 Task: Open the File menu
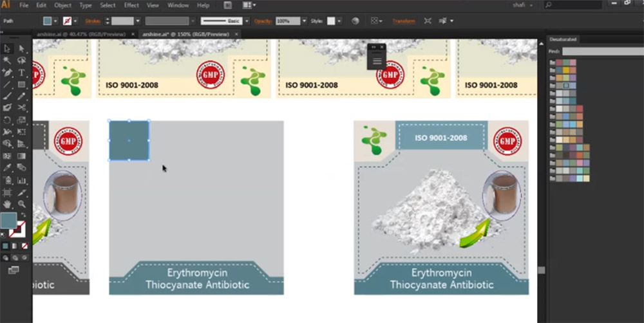point(24,5)
